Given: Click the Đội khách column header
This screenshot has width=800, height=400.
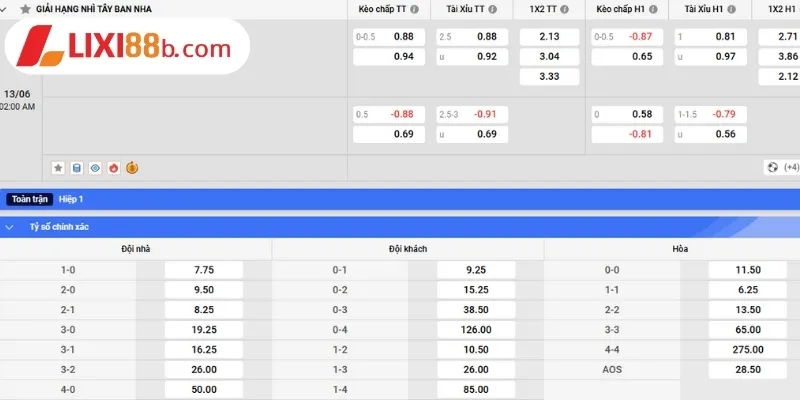Looking at the screenshot, I should (408, 249).
